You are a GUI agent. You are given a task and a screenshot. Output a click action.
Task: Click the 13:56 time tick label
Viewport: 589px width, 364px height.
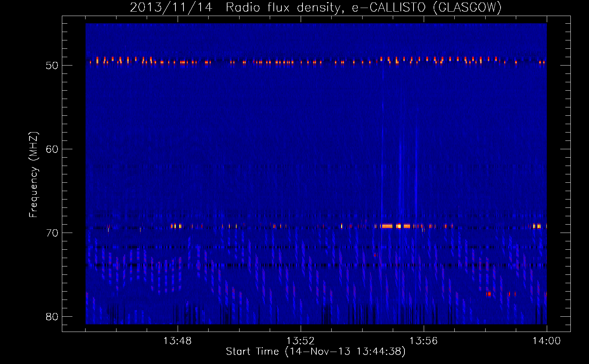point(423,341)
